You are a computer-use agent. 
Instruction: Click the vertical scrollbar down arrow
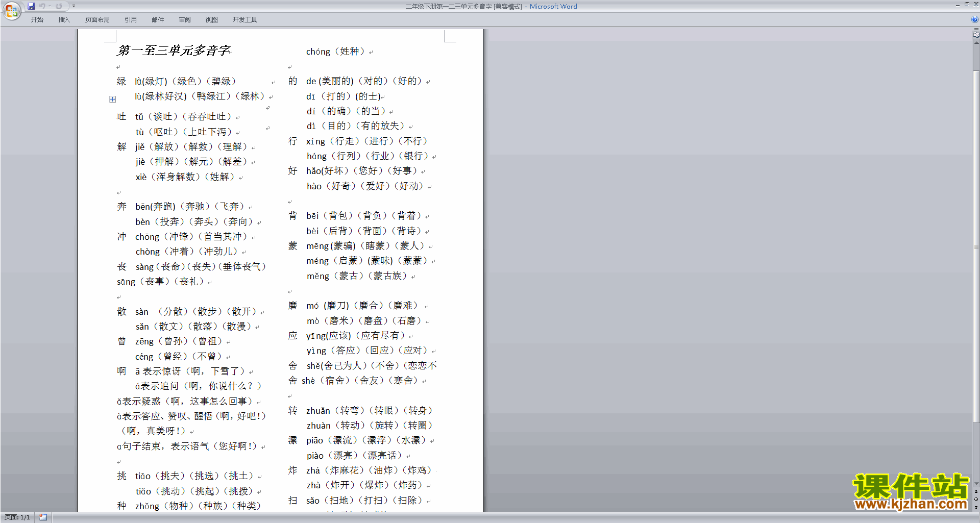pos(976,484)
